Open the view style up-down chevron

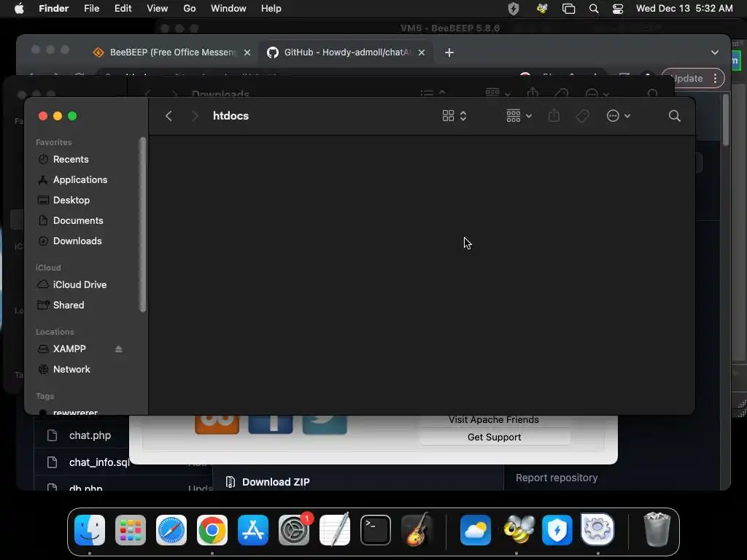point(463,116)
